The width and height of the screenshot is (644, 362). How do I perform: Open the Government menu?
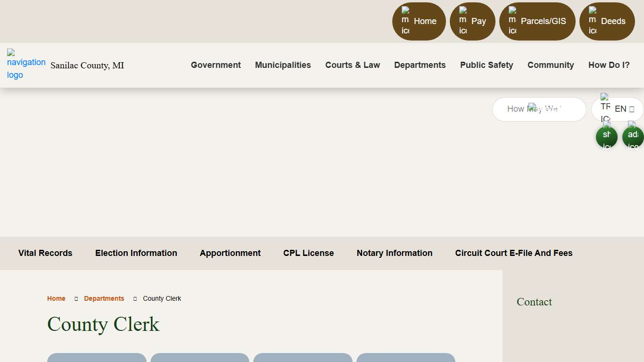[216, 65]
